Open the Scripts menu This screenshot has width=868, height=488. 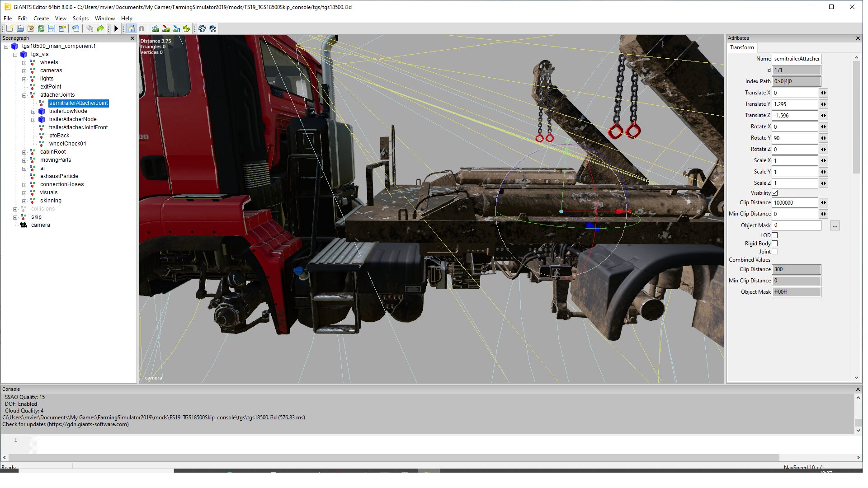click(80, 19)
